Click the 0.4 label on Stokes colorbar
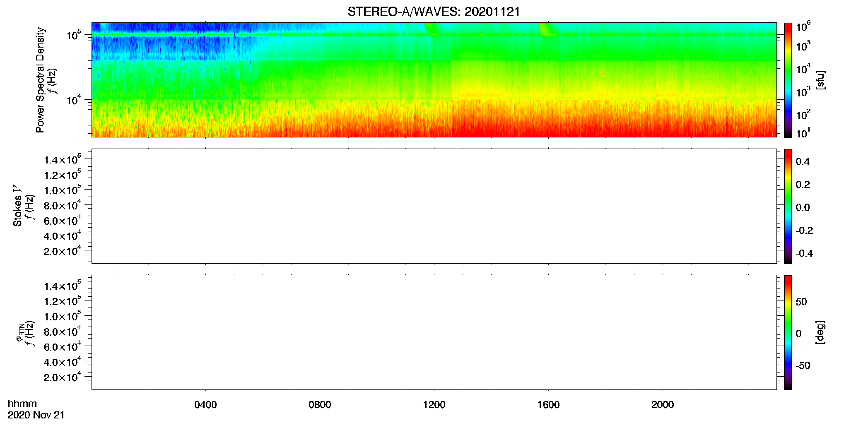The image size is (868, 447). click(803, 162)
